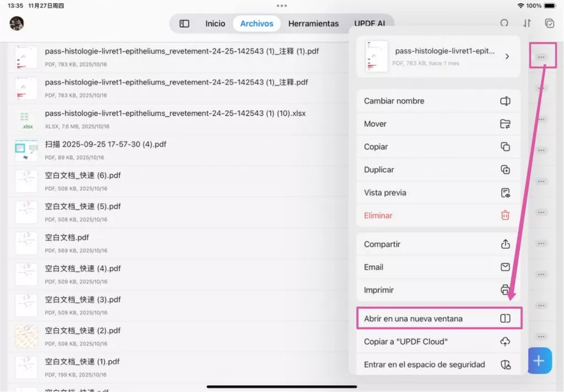Open the more options button for the first file
The width and height of the screenshot is (564, 392).
[x=541, y=57]
